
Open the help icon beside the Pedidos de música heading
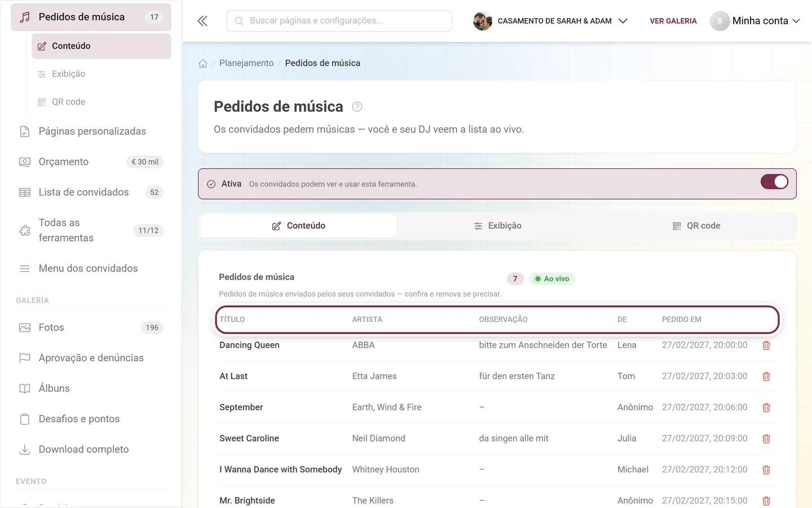357,107
